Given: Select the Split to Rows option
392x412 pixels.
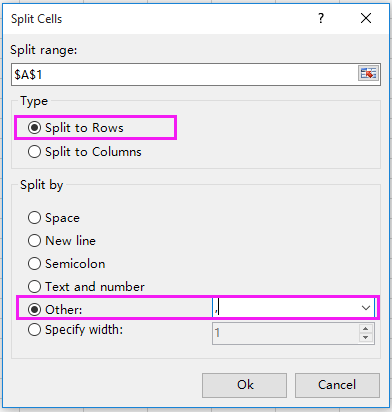Looking at the screenshot, I should pos(76,128).
